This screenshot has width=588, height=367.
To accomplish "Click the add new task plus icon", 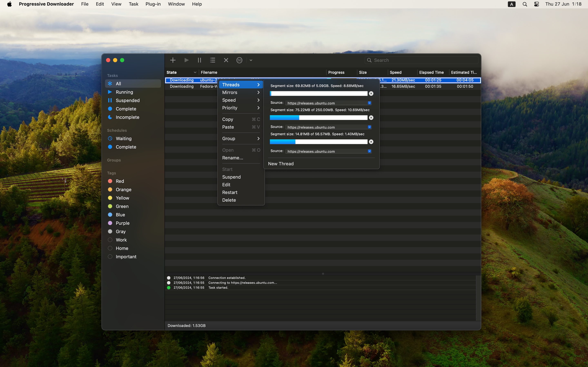I will [173, 60].
